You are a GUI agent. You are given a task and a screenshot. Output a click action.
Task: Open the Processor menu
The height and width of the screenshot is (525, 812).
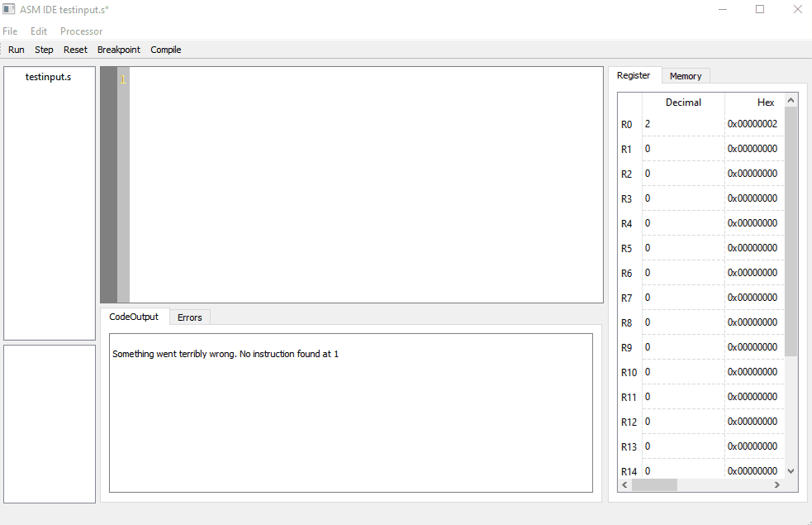click(81, 31)
